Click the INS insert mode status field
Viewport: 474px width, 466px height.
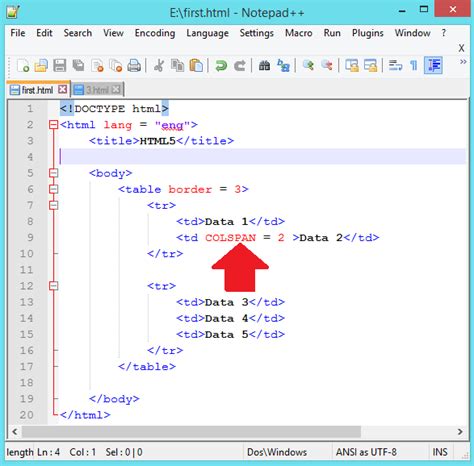point(440,452)
